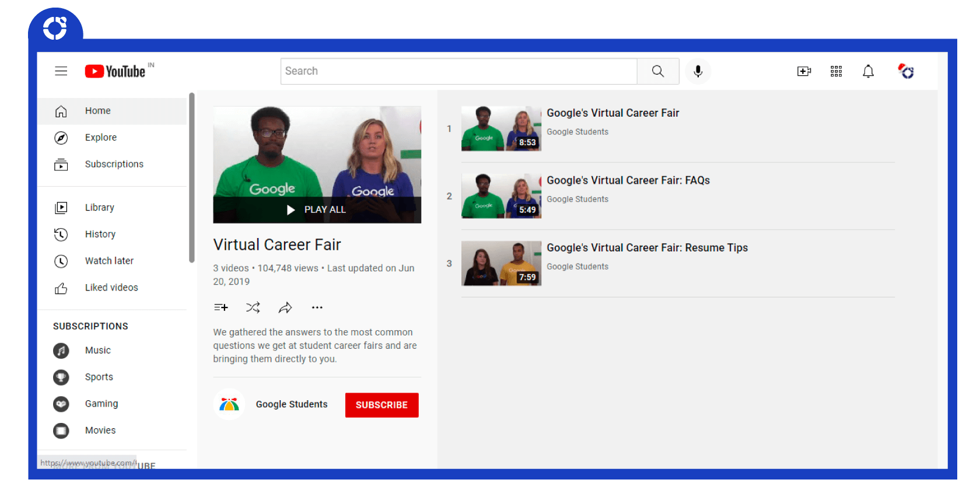Open Music subscription label
Screen dimensions: 980x490
click(x=98, y=351)
